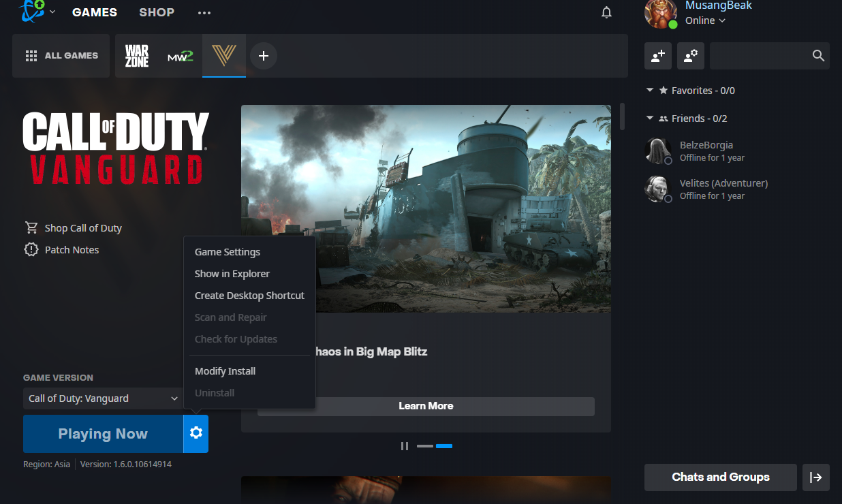
Task: Open the friend requests icon beside Add Friend
Action: pos(690,55)
